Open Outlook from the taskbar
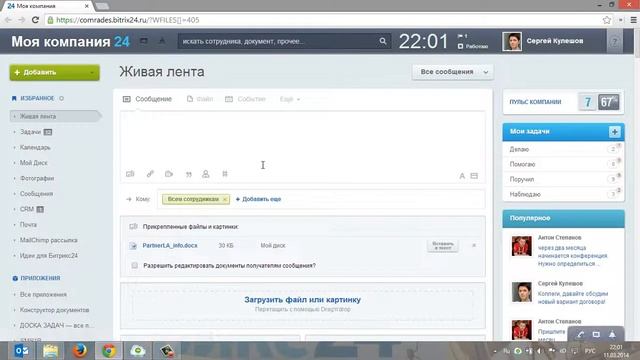640x360 pixels. [21, 351]
